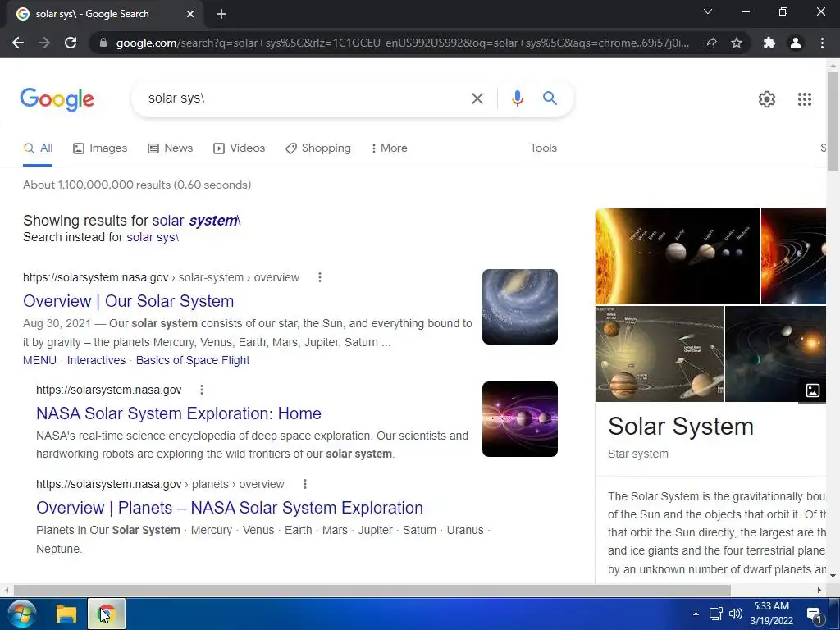The height and width of the screenshot is (630, 840).
Task: Open the search Tools options
Action: (543, 148)
